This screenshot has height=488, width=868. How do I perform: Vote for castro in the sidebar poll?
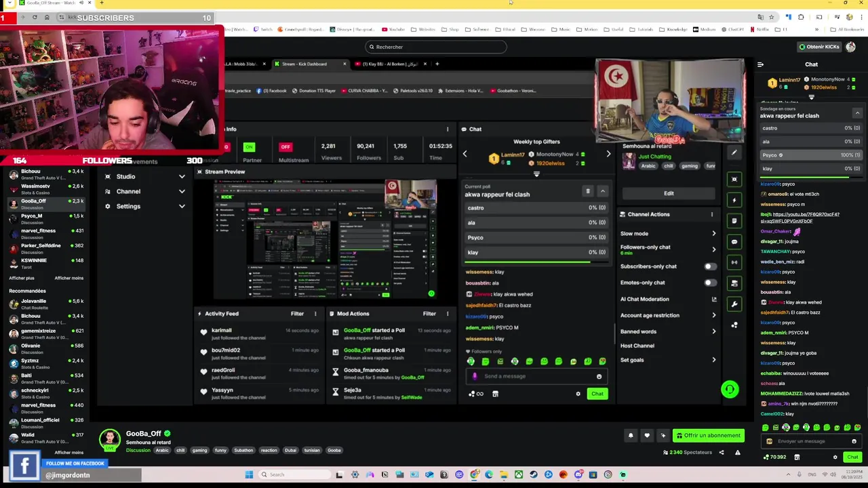pos(811,128)
